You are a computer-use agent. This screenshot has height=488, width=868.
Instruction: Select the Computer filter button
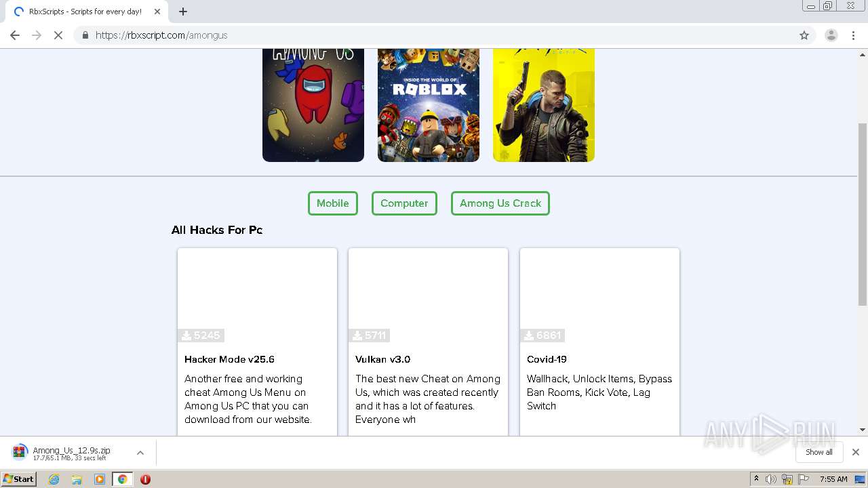(x=404, y=203)
